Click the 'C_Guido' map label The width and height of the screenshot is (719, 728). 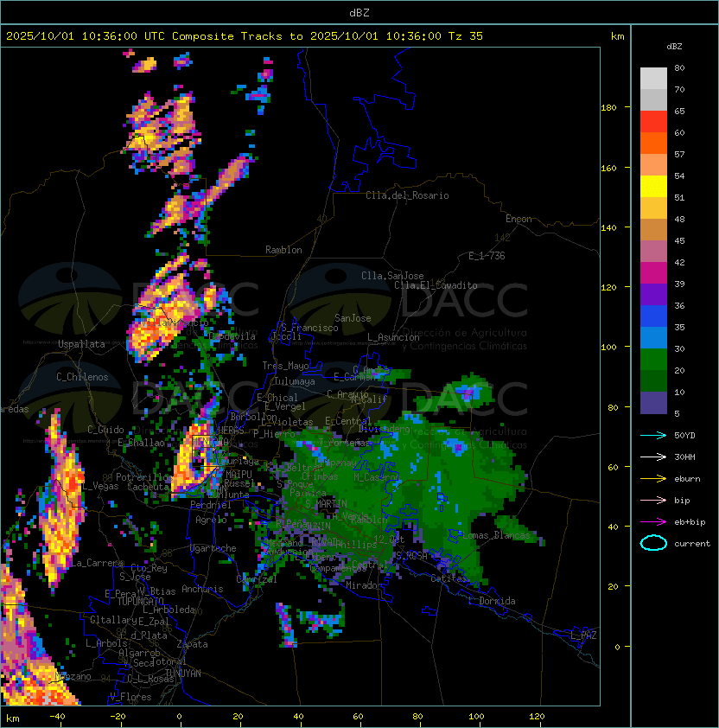point(105,430)
